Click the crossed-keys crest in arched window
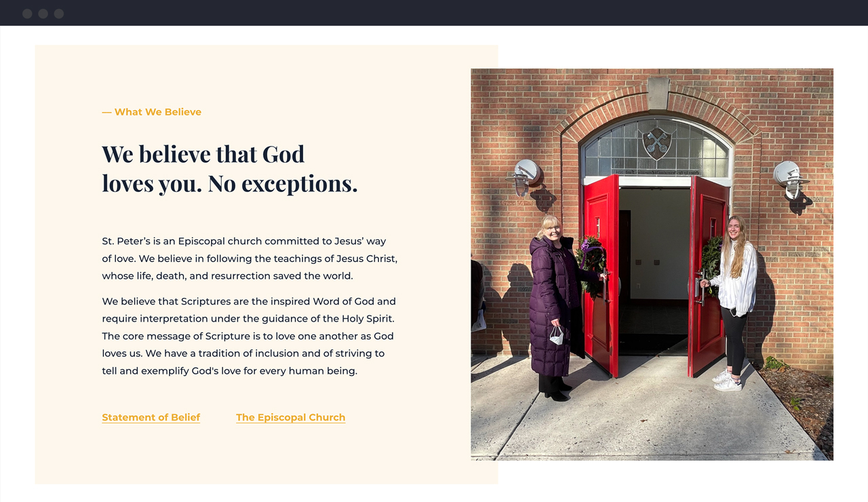 point(656,143)
